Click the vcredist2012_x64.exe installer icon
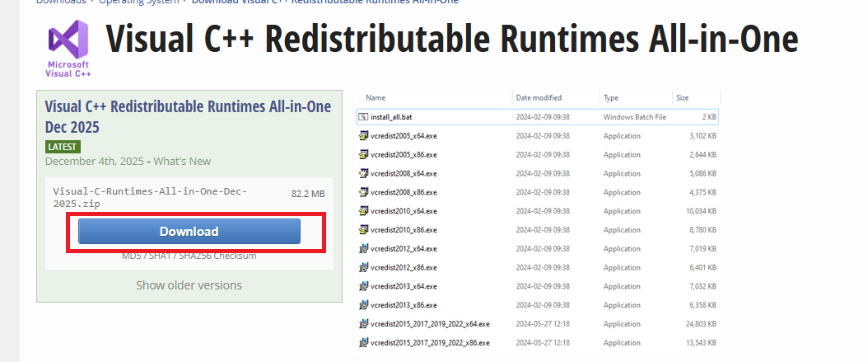This screenshot has height=362, width=868. tap(363, 248)
